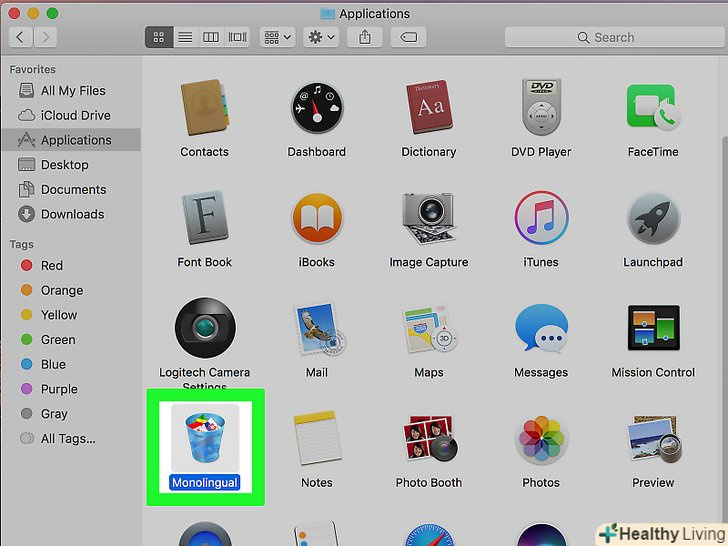728x546 pixels.
Task: Select the DVD Player app icon
Action: tap(541, 107)
